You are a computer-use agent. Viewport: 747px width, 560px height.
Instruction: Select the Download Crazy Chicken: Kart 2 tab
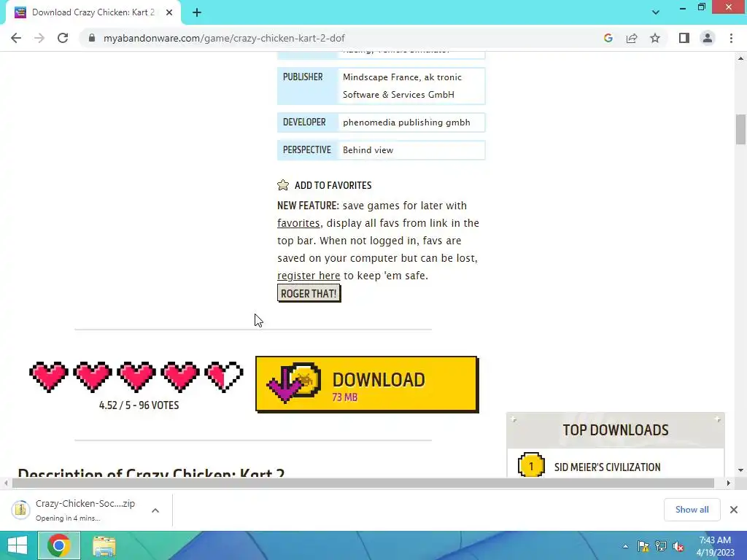pyautogui.click(x=93, y=12)
